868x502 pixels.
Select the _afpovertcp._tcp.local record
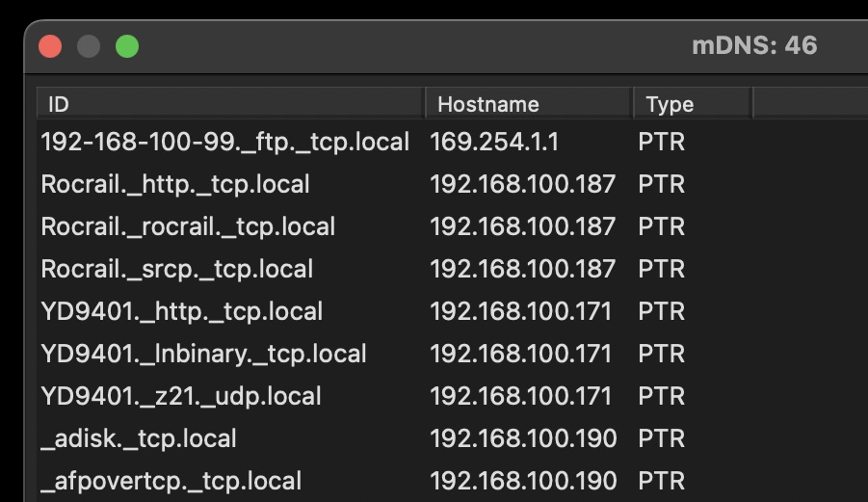[x=171, y=481]
